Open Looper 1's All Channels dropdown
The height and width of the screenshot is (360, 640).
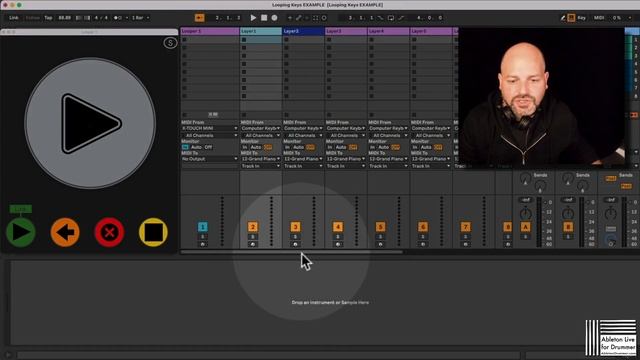[x=210, y=135]
